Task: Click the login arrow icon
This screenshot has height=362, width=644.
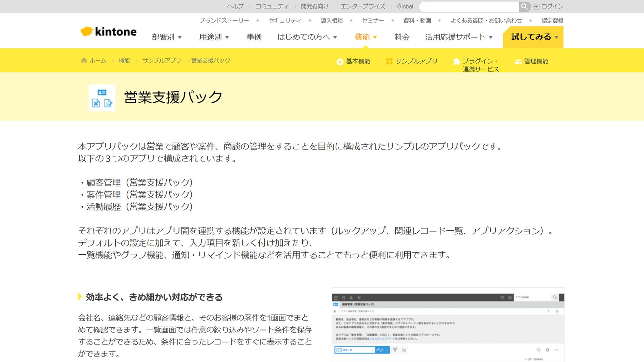Action: click(536, 6)
